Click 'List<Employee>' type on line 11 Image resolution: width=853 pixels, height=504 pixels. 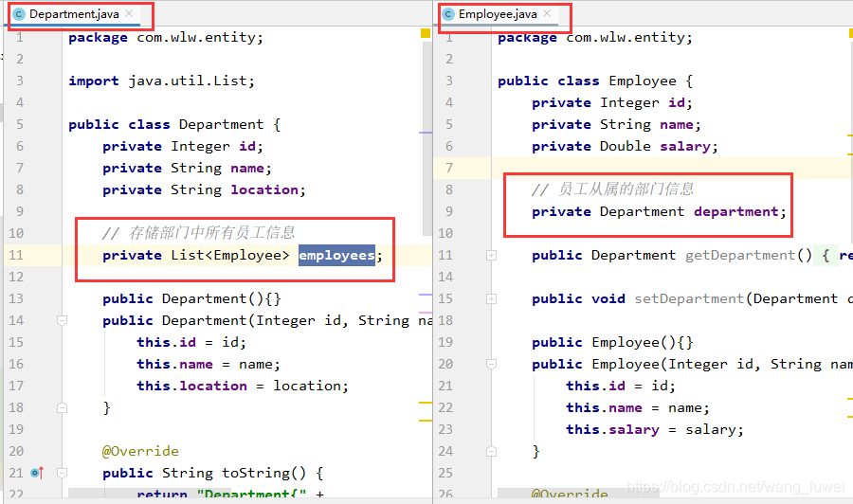tap(230, 256)
